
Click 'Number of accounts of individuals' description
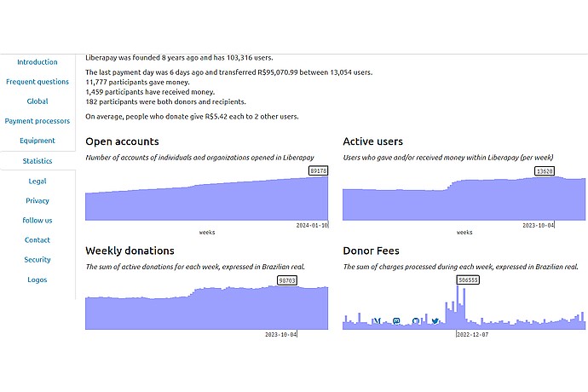tap(199, 158)
